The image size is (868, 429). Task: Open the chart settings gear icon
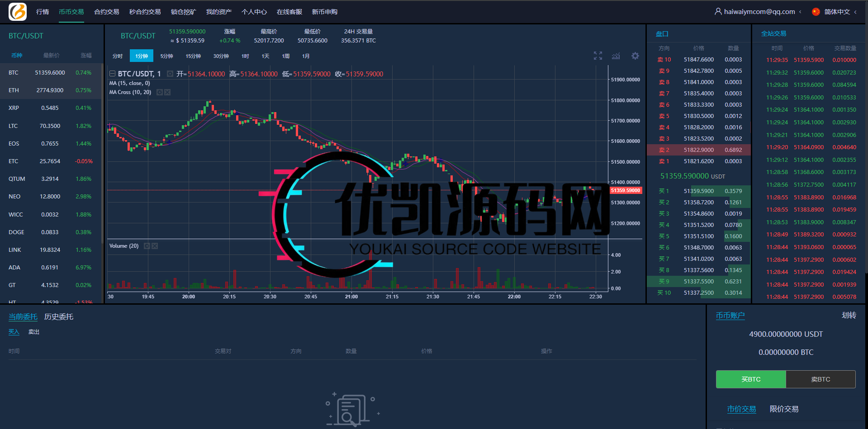pos(635,56)
